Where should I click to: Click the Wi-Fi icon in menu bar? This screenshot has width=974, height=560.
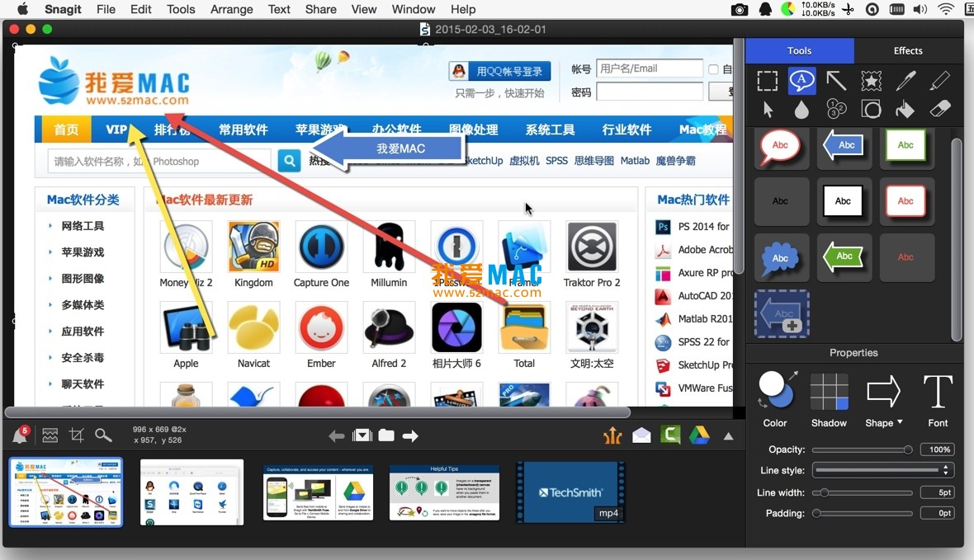pos(946,9)
